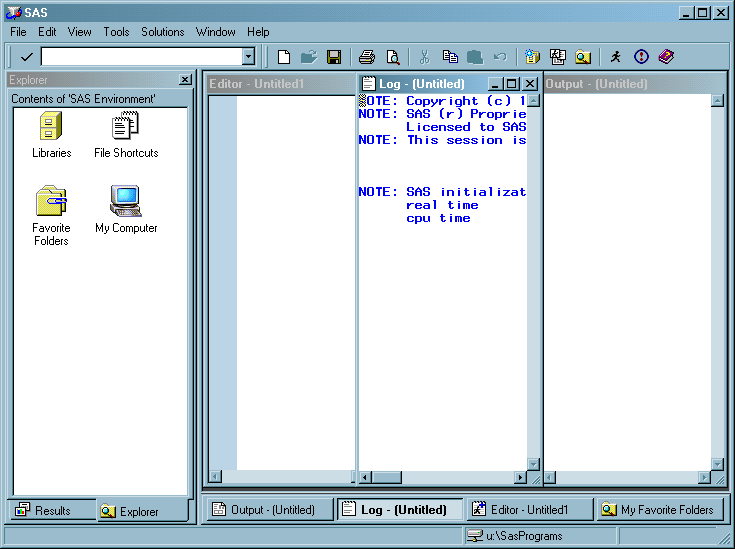Click Log window scroll down arrow
Viewport: 735px width, 549px height.
[x=533, y=464]
